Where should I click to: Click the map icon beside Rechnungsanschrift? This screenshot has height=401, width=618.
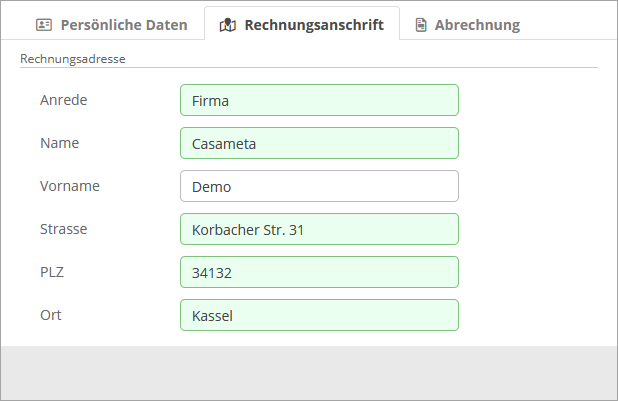tap(228, 25)
